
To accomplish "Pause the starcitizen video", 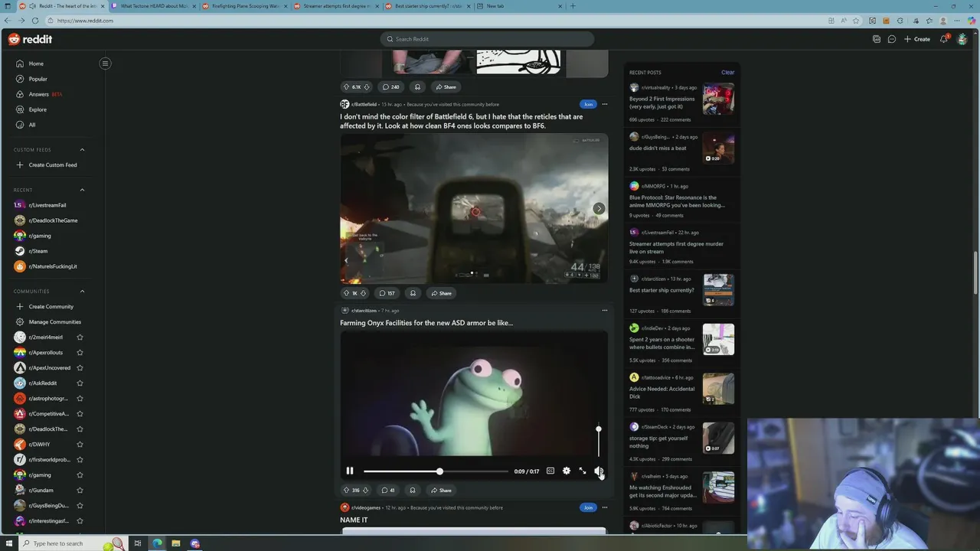I will [350, 471].
